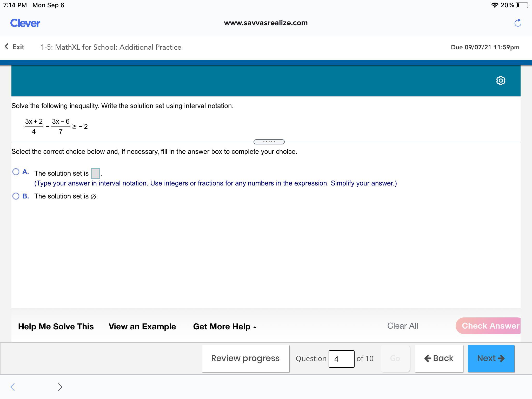Go to Next question

tap(491, 358)
